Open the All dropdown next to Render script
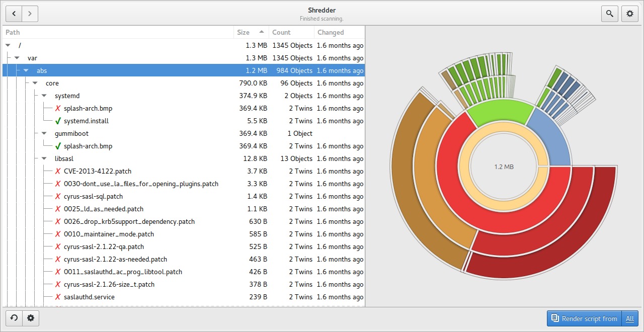Screen dimensions: 644x332 [x=630, y=318]
